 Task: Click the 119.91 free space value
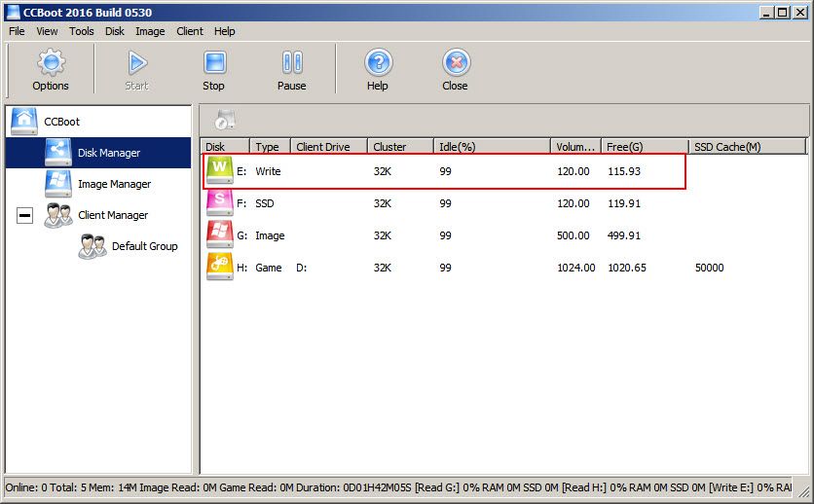[624, 203]
